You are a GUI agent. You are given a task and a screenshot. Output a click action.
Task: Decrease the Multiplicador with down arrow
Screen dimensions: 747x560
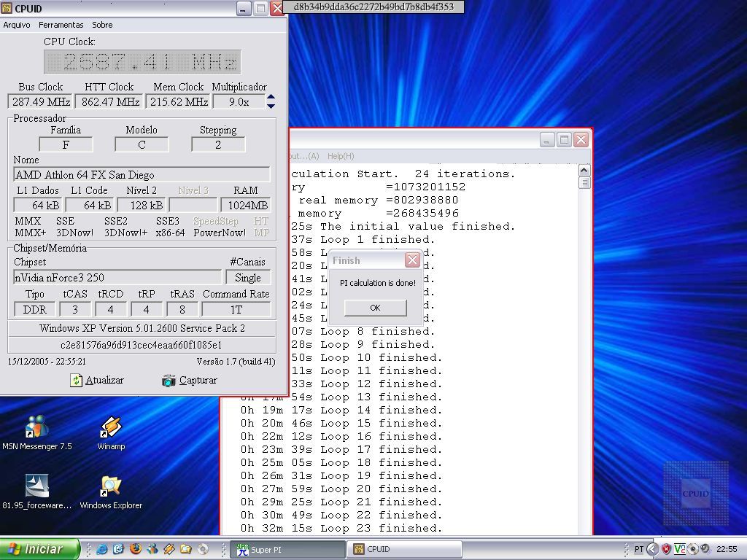pos(271,106)
